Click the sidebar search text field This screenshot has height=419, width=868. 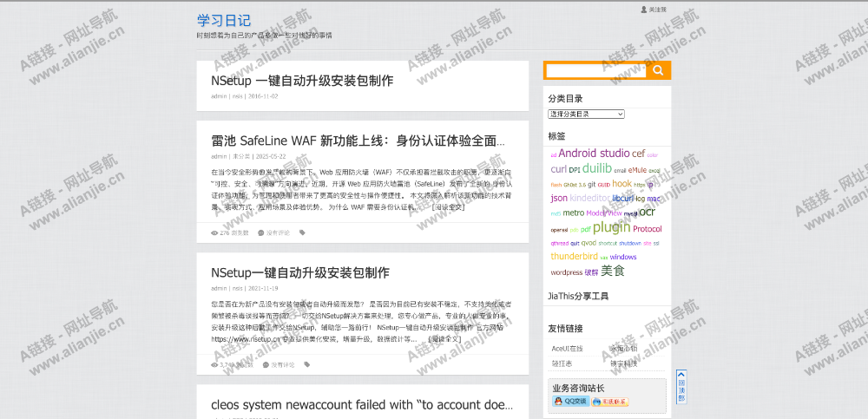pyautogui.click(x=597, y=71)
